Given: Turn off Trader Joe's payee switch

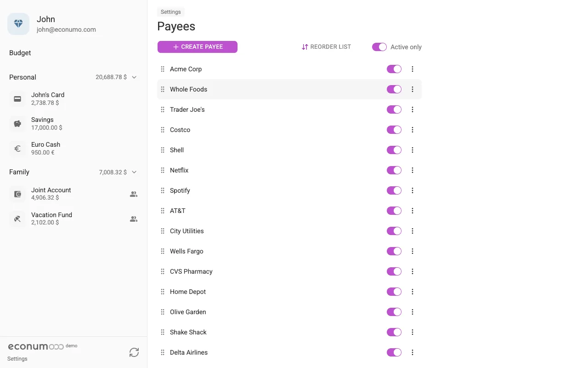Looking at the screenshot, I should point(394,109).
